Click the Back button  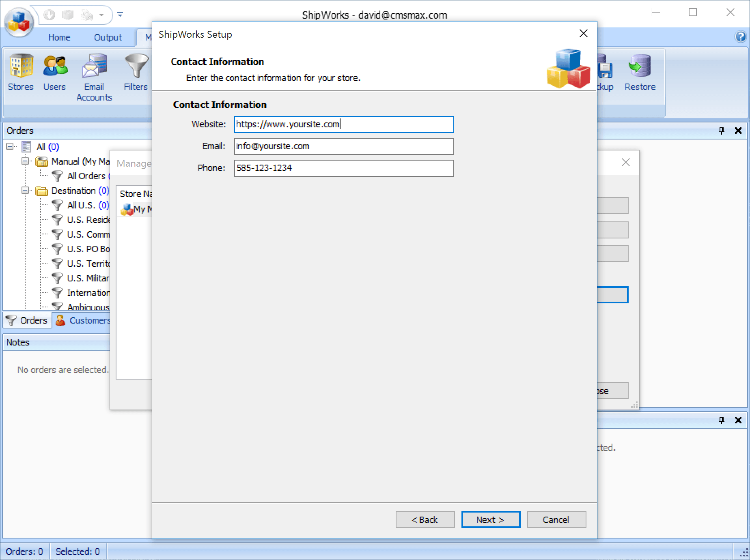tap(425, 519)
